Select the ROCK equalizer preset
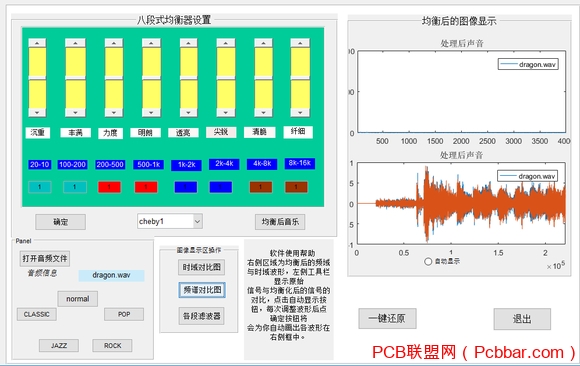The width and height of the screenshot is (580, 366). 112,345
